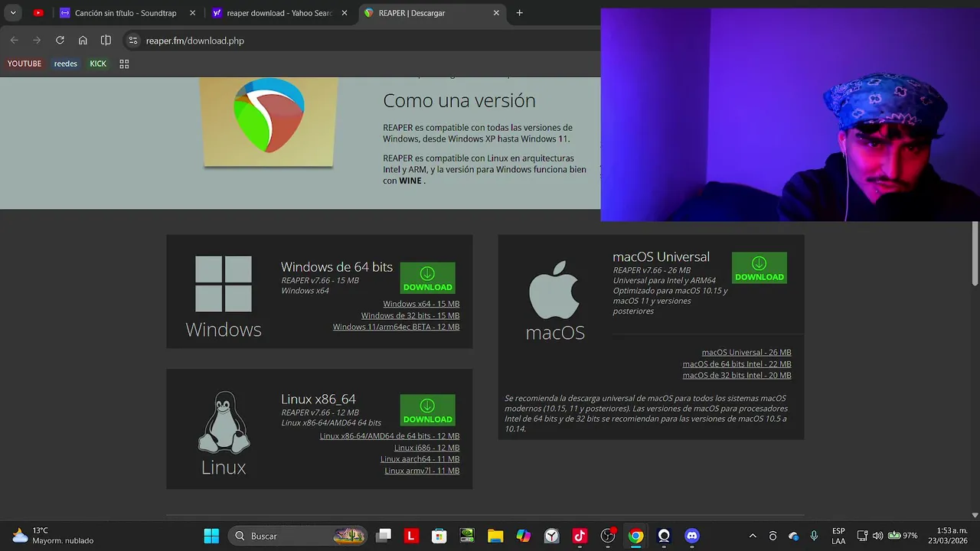
Task: Open Copilot from the taskbar
Action: [x=524, y=536]
